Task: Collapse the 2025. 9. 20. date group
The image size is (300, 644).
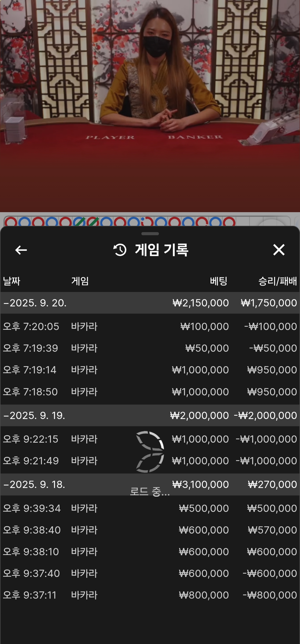Action: click(x=150, y=303)
